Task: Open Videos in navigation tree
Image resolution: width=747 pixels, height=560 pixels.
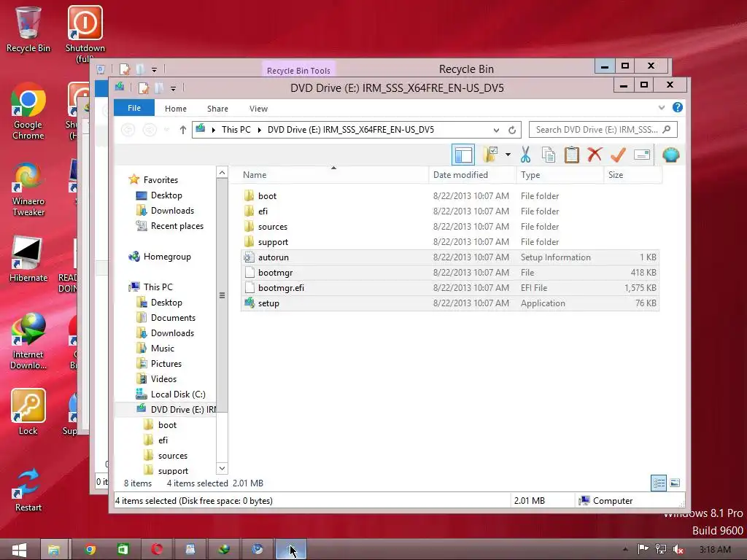Action: tap(163, 378)
